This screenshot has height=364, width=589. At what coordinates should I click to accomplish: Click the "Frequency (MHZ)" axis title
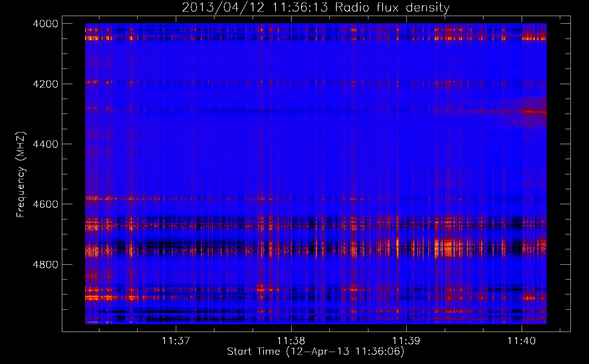pos(21,175)
